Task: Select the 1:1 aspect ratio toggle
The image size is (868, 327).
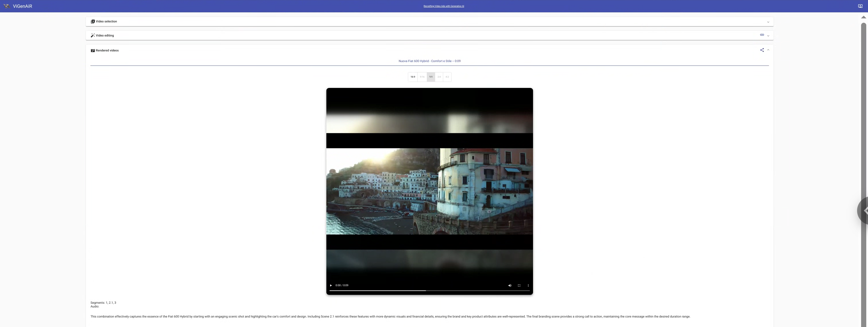Action: click(431, 77)
